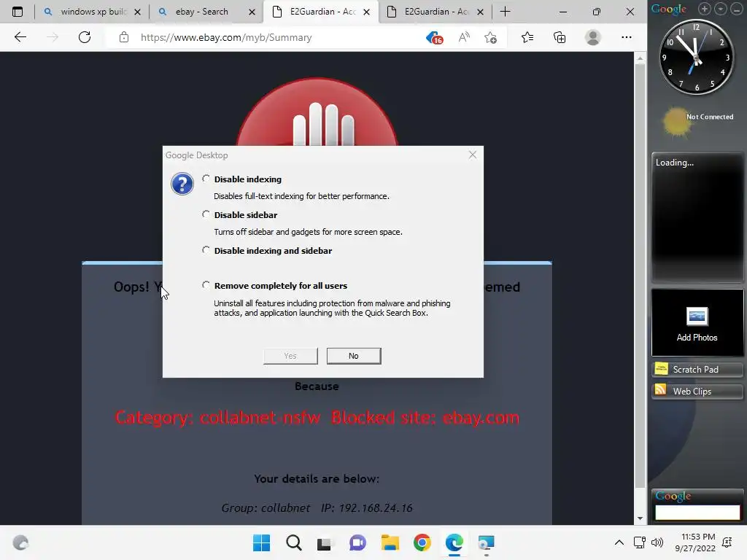Click the Loading gadget panel
Image resolution: width=747 pixels, height=560 pixels.
(x=697, y=217)
